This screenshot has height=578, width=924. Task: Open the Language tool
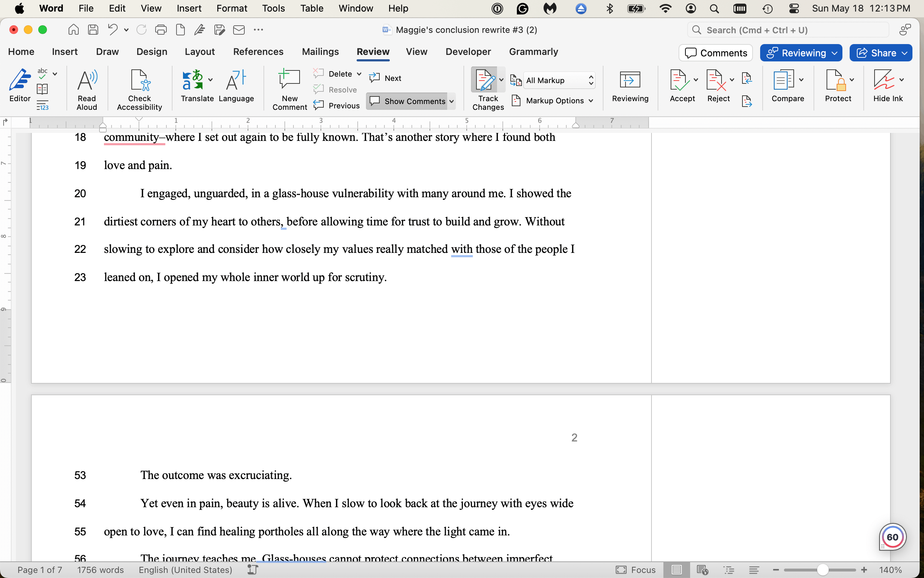(x=236, y=86)
